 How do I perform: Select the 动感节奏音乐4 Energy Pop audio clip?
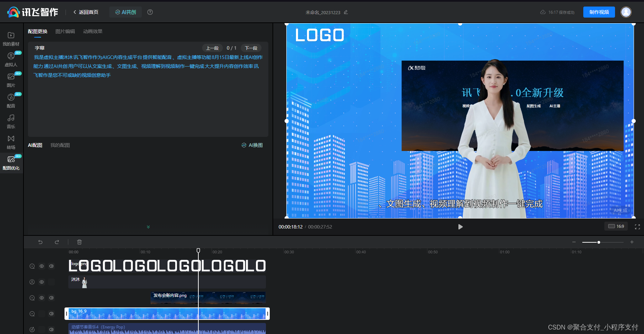167,328
